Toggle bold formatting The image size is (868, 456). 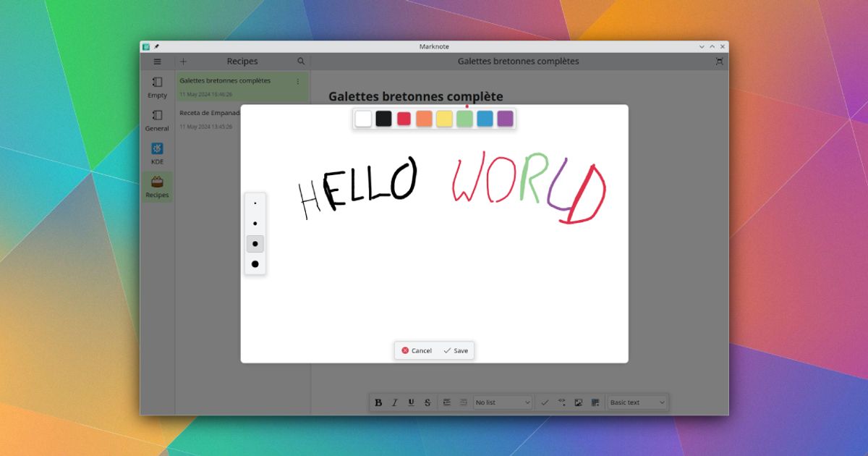pos(378,402)
